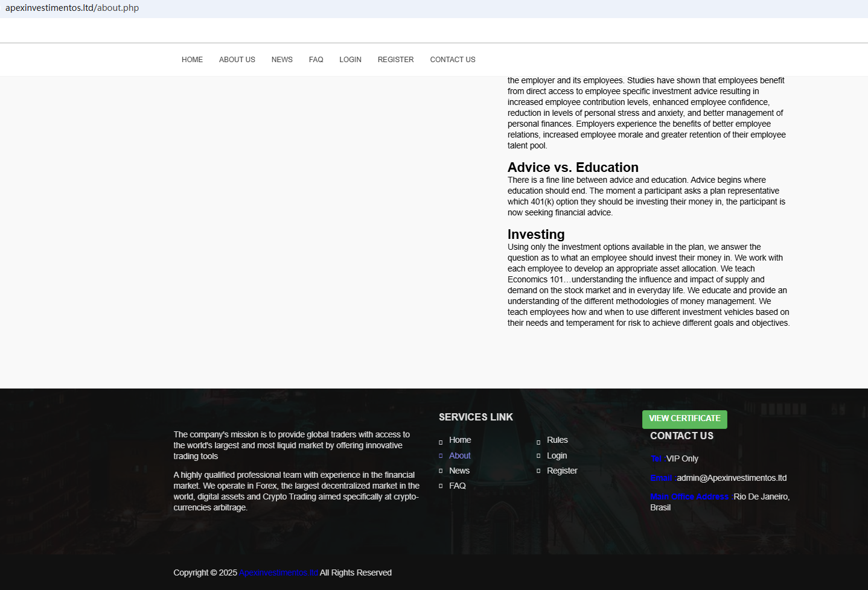Click the square bullet beside footer Rules
The width and height of the screenshot is (868, 590).
[x=538, y=442]
